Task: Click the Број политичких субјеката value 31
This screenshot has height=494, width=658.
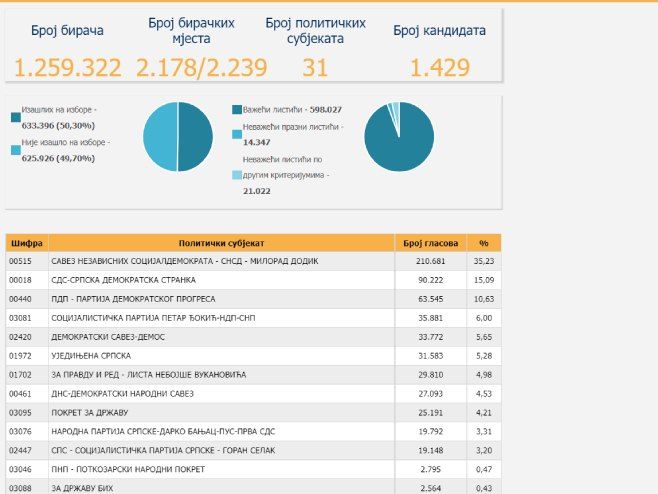Action: (315, 68)
